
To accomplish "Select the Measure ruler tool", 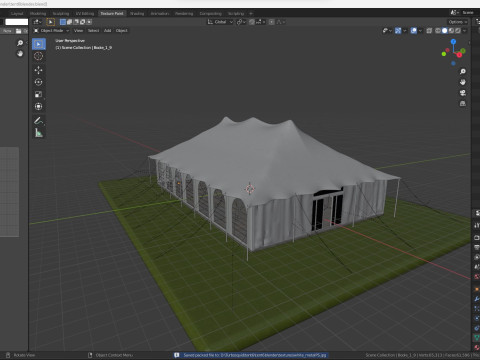I will tap(39, 133).
